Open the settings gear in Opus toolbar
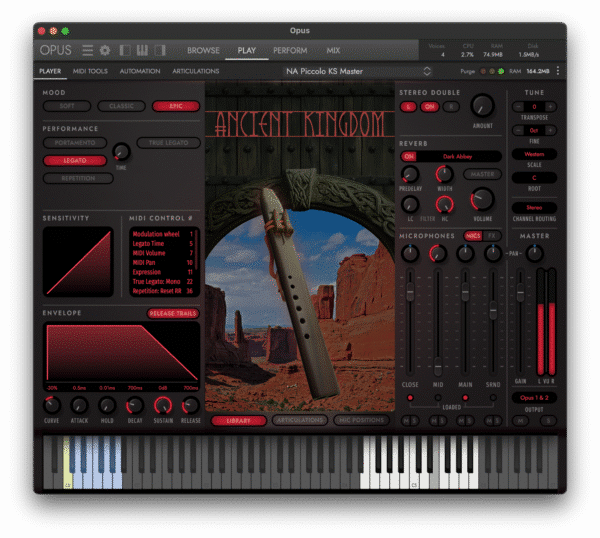 point(105,50)
